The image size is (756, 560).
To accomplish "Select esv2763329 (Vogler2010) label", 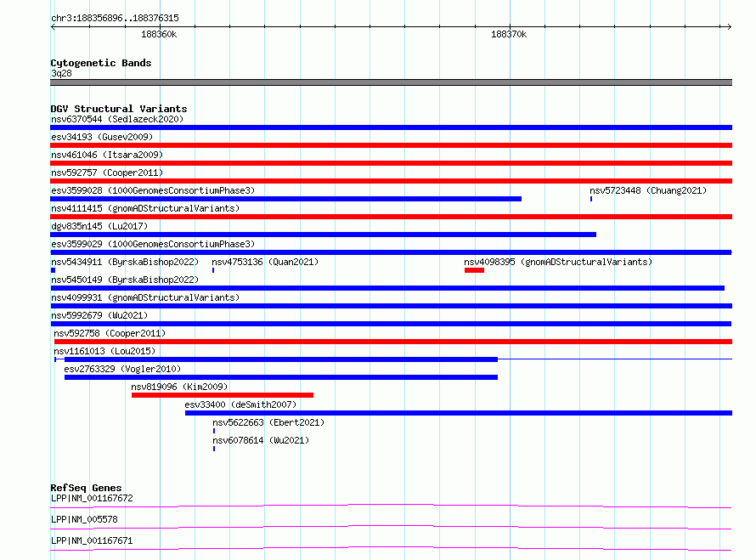I will [x=122, y=369].
